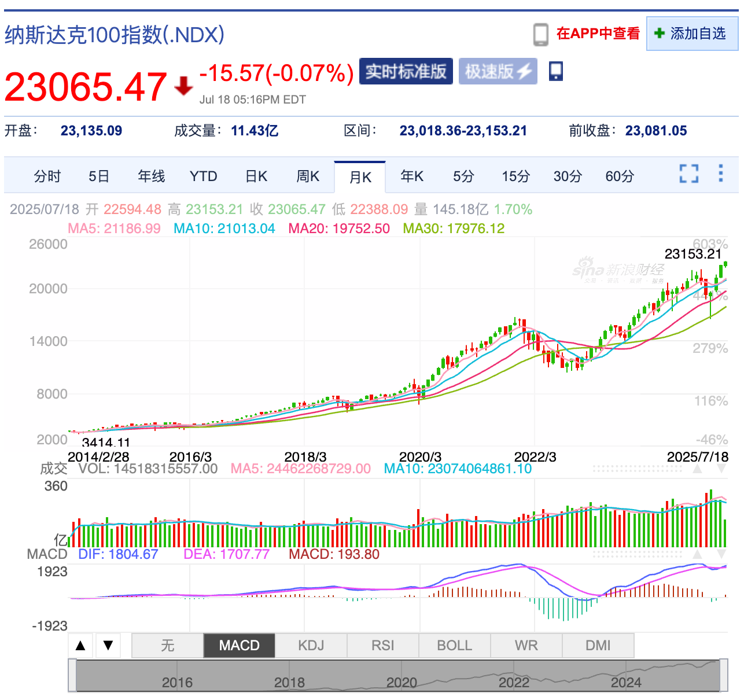The height and width of the screenshot is (700, 744).
Task: Select 无 to hide the indicator panel
Action: [x=167, y=645]
